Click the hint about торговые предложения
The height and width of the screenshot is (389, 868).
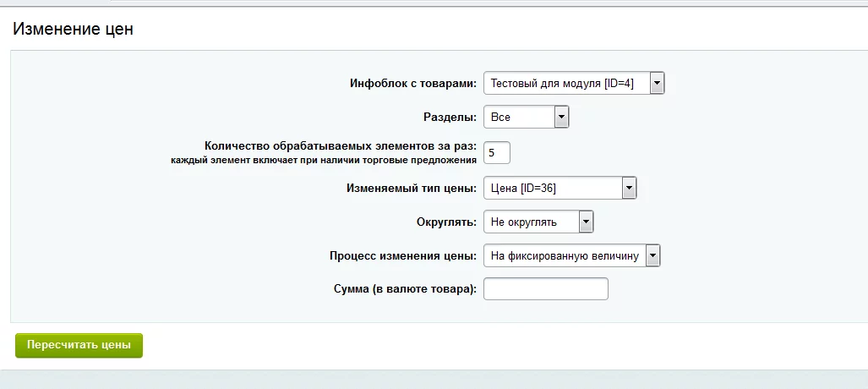[x=324, y=159]
